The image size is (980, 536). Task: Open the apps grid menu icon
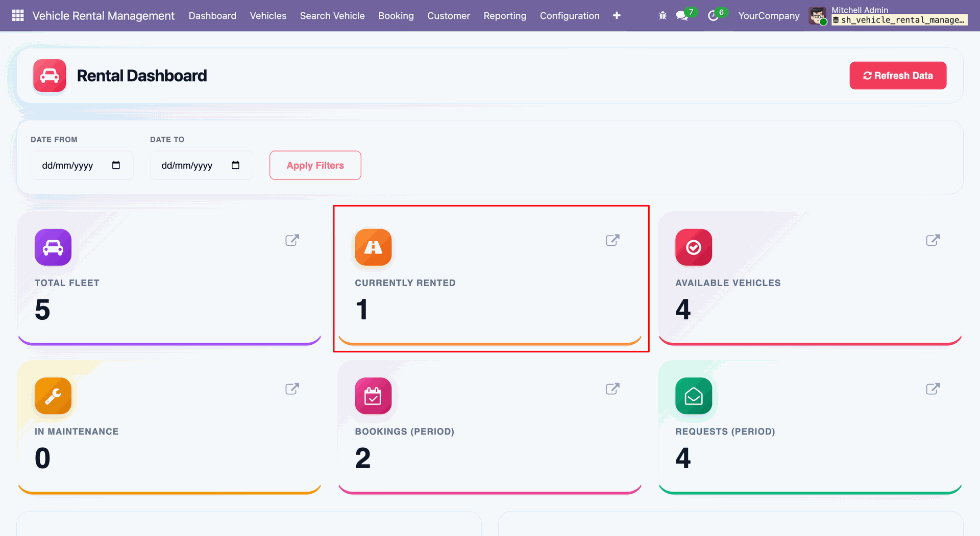(18, 15)
